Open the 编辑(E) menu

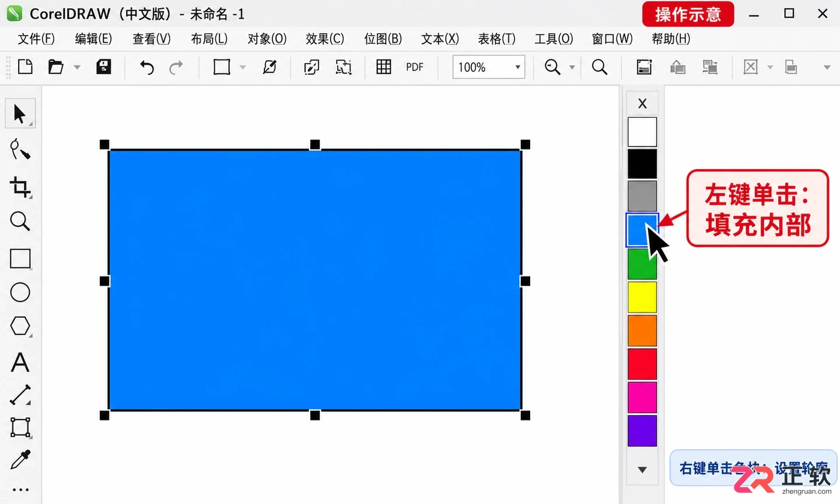point(93,39)
